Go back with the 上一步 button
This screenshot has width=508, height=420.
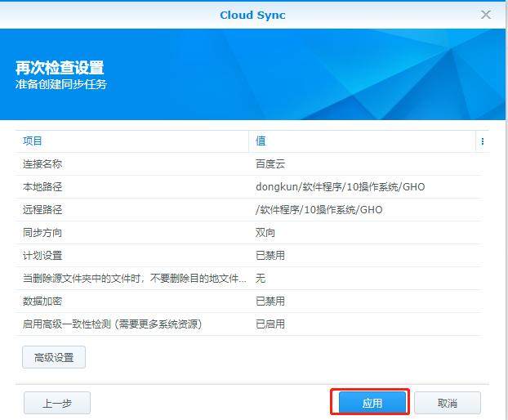57,403
